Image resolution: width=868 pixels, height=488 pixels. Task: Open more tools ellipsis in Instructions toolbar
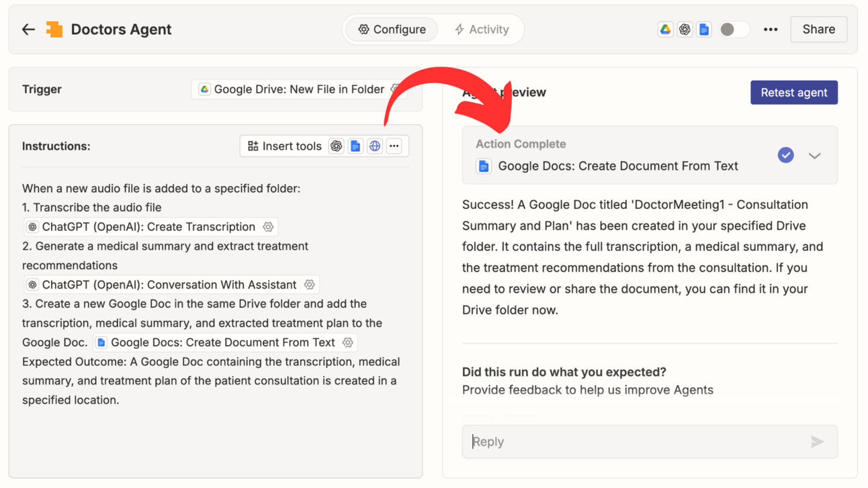point(394,146)
